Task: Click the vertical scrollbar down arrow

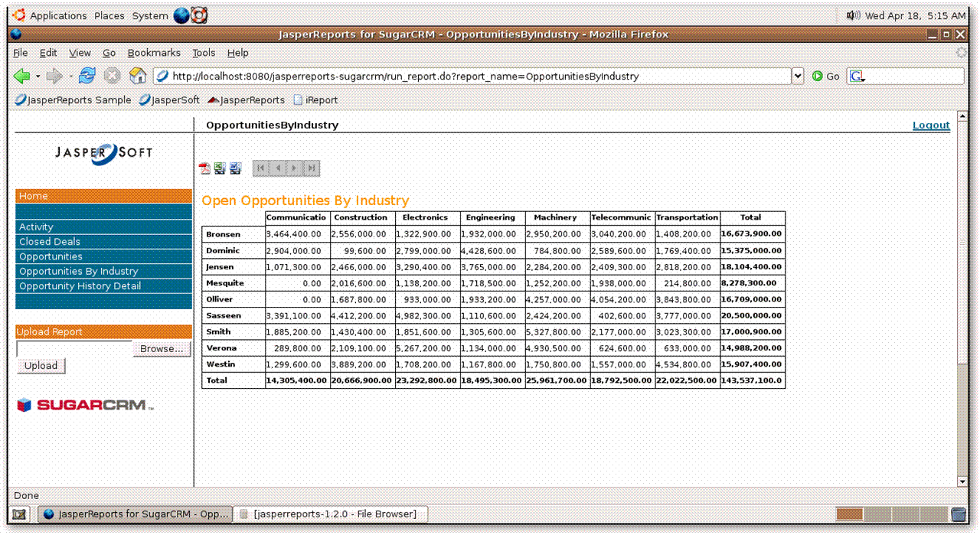Action: (x=962, y=481)
